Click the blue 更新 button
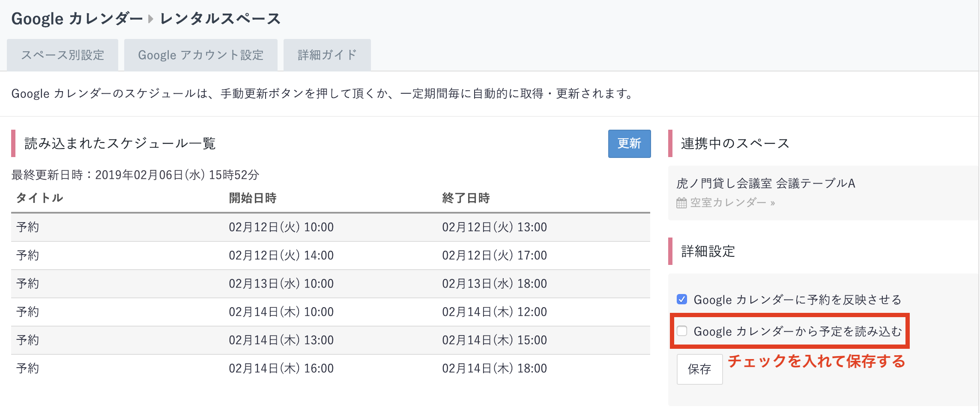980x413 pixels. click(x=629, y=143)
